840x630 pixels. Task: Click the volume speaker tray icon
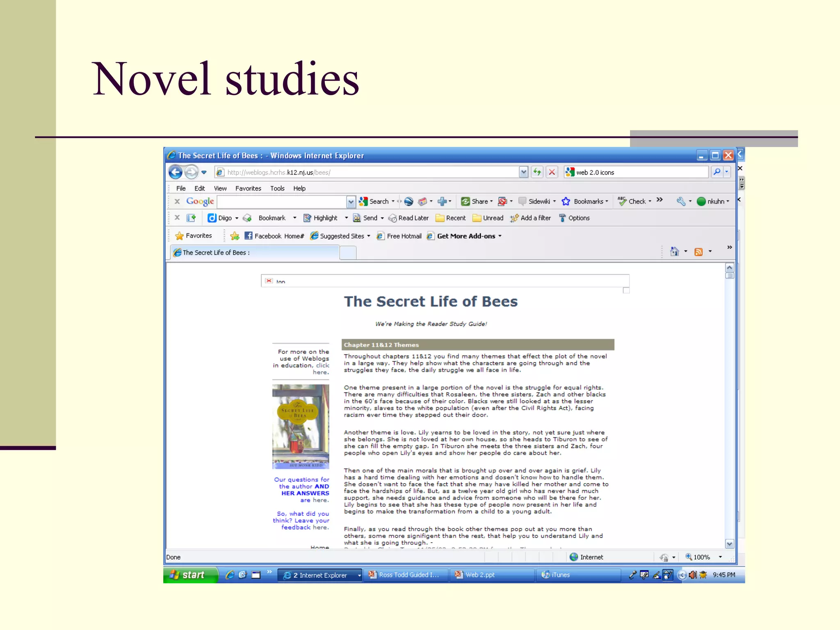click(693, 575)
